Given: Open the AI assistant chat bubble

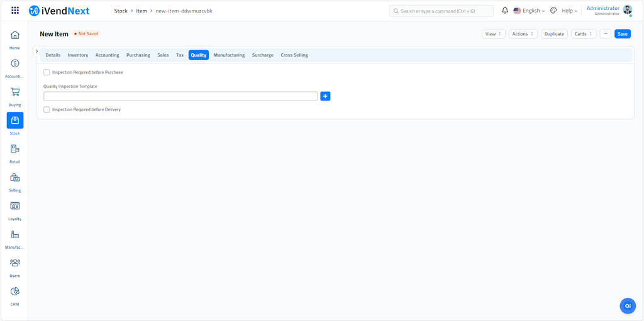Looking at the screenshot, I should tap(627, 305).
